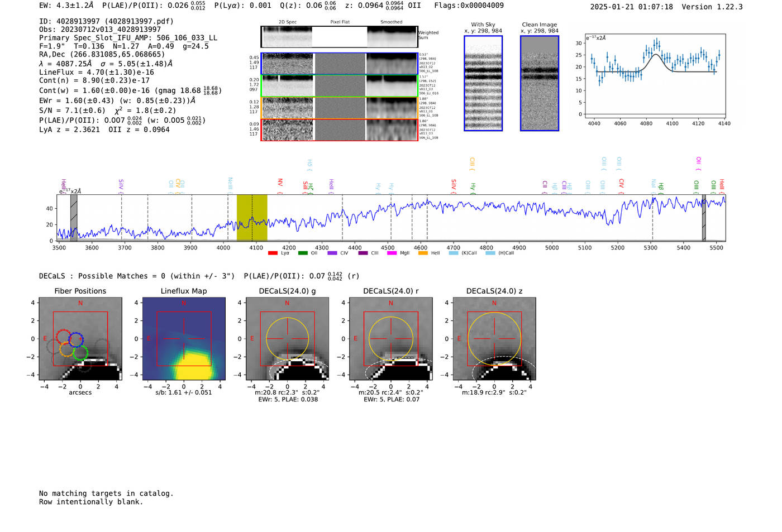Select the Fiber Positions image
This screenshot has width=782, height=532.
coord(80,339)
